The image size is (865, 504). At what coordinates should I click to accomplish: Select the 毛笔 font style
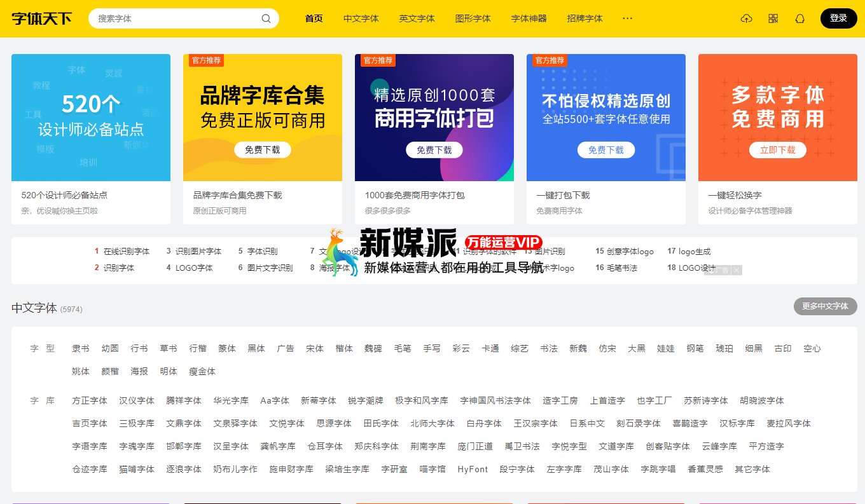click(x=403, y=348)
